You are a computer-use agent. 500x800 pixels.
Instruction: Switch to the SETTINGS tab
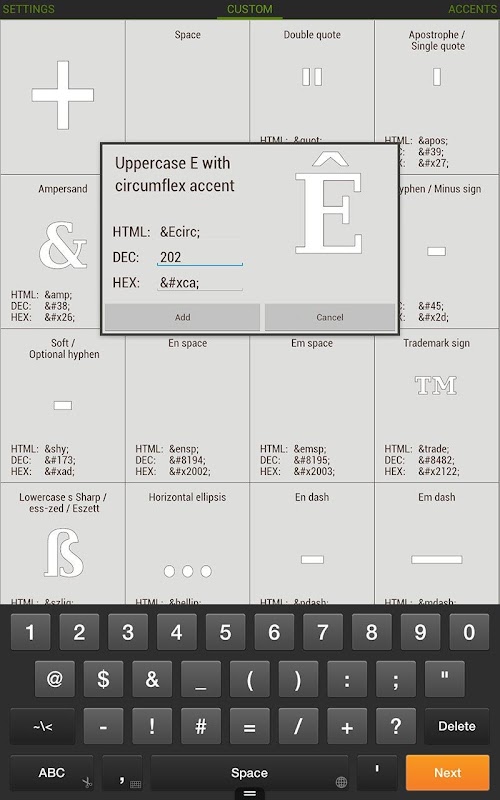pos(29,9)
